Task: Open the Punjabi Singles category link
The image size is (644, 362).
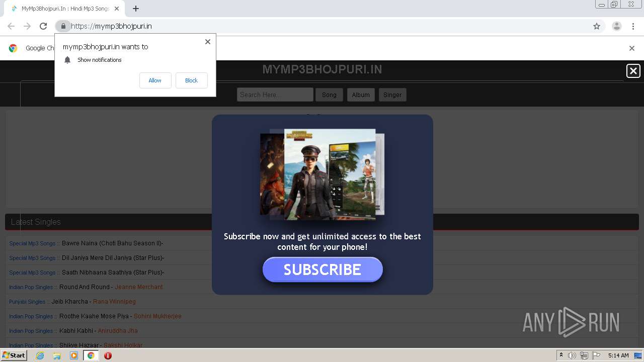Action: pyautogui.click(x=27, y=302)
